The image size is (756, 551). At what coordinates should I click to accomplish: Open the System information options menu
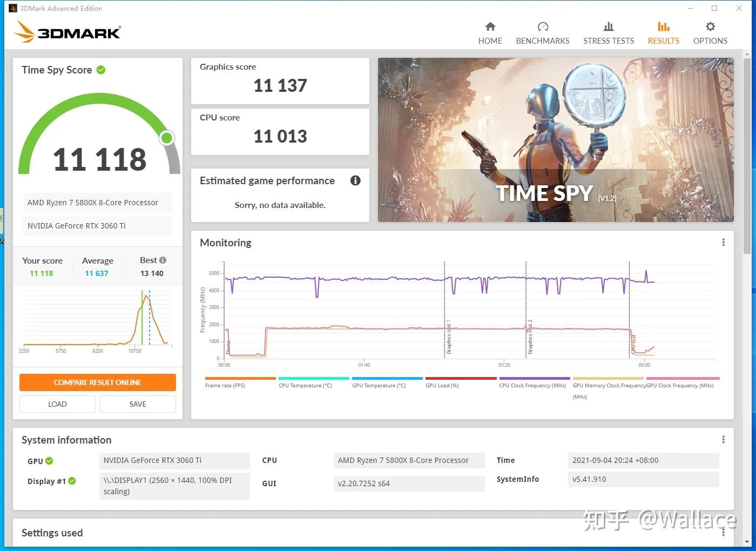(x=723, y=439)
